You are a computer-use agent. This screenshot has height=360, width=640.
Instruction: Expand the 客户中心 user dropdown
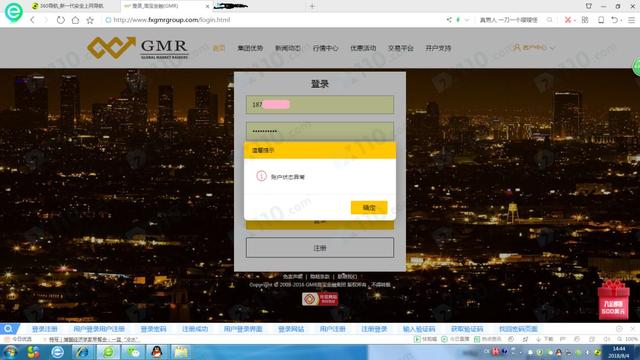(x=534, y=48)
